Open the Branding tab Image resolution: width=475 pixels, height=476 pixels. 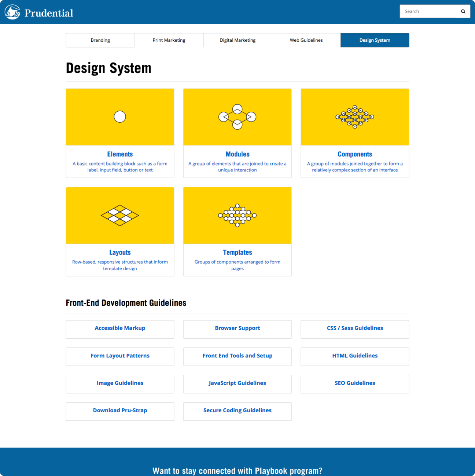tap(100, 40)
